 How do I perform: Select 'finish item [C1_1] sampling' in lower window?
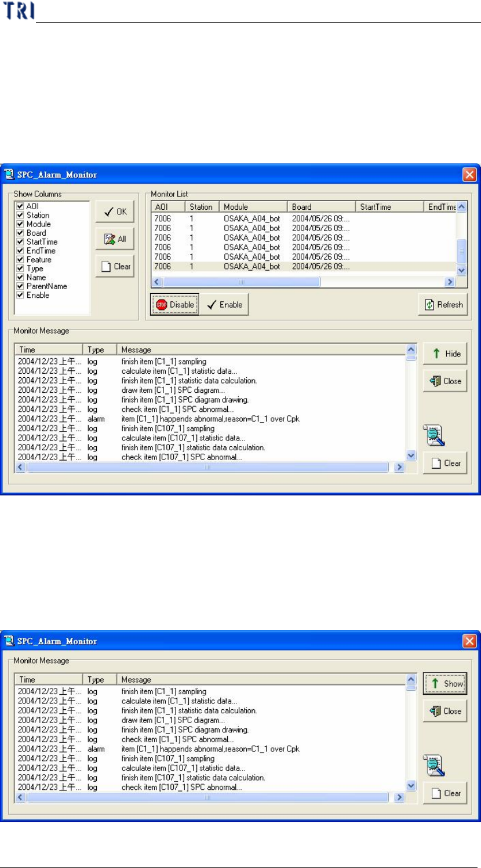tap(210, 691)
